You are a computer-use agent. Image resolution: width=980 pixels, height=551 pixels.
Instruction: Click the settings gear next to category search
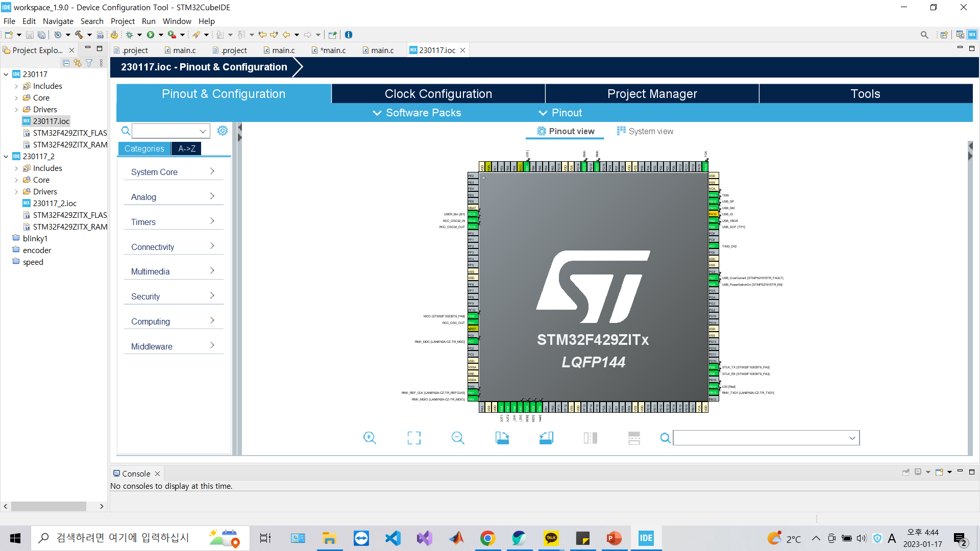(x=223, y=131)
